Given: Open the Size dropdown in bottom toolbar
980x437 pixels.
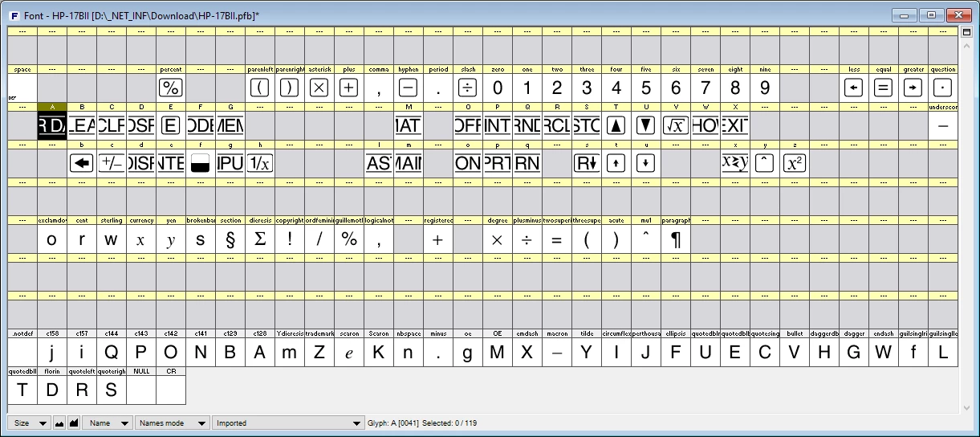Looking at the screenshot, I should (29, 423).
